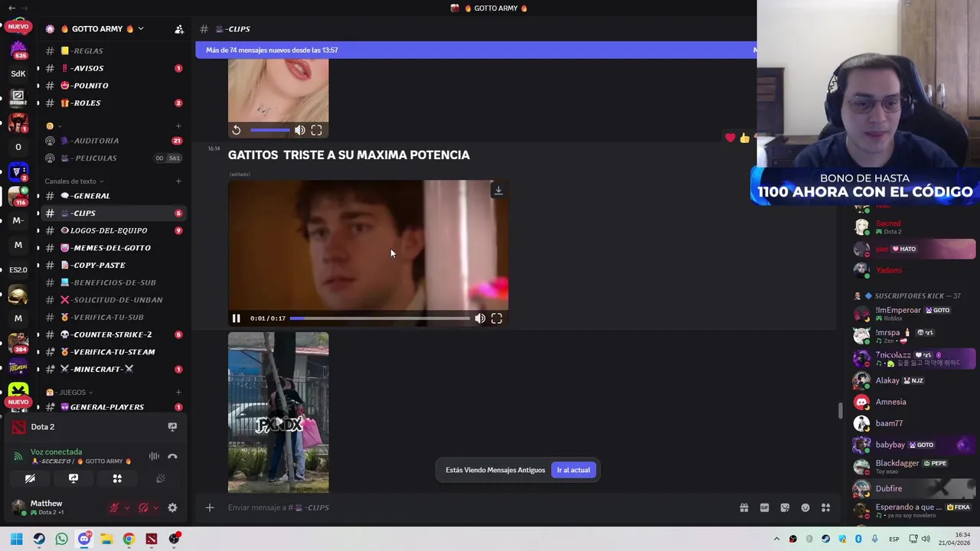980x551 pixels.
Task: Enter fullscreen on the top video
Action: [316, 130]
